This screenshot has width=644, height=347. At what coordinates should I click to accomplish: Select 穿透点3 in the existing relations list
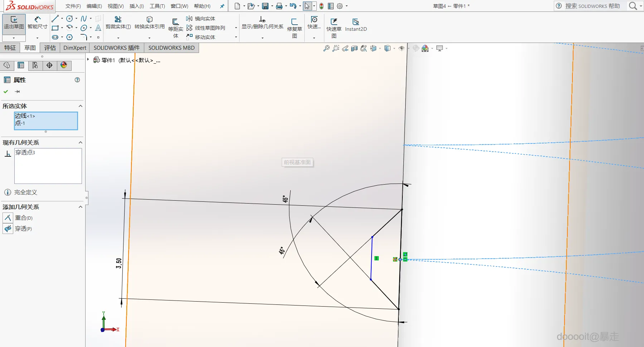25,152
